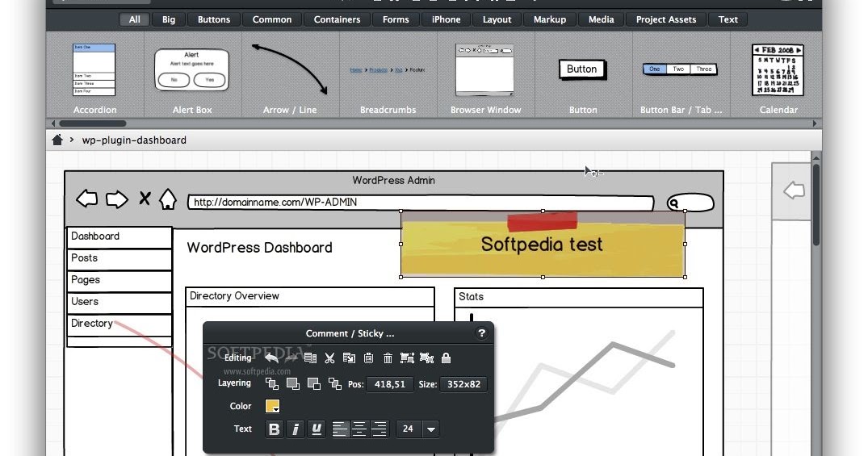Center-align the sticky text
Viewport: 868px width, 456px height.
[359, 429]
